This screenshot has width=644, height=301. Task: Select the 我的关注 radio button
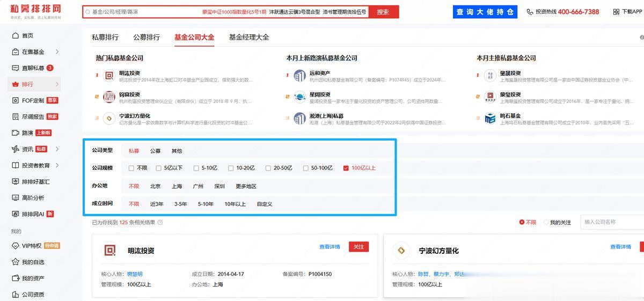point(546,222)
